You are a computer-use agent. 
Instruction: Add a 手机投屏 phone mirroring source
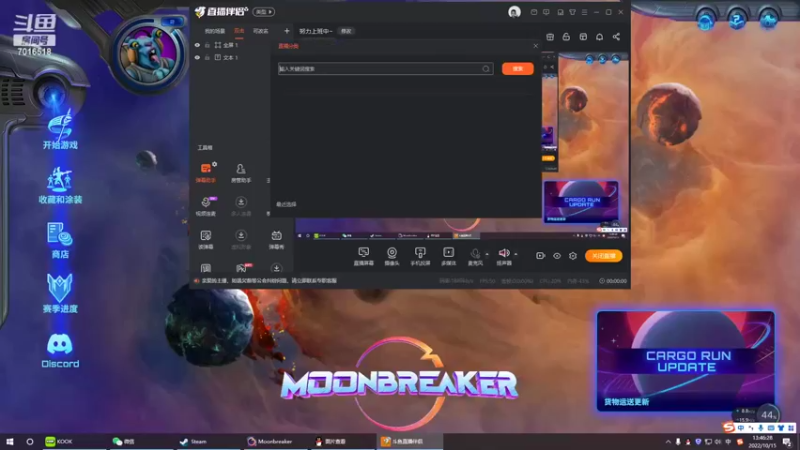click(420, 256)
